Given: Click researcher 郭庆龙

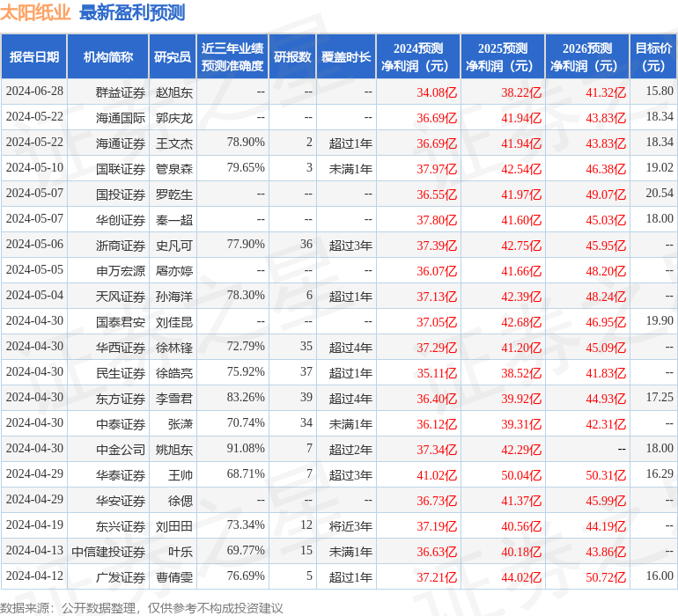Looking at the screenshot, I should click(x=174, y=118).
